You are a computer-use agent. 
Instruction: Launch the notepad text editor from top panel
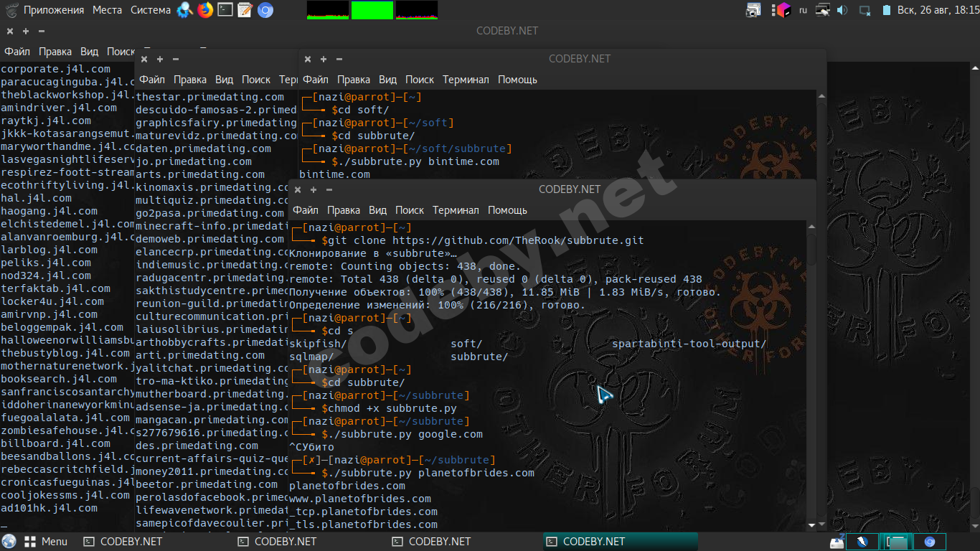pos(245,10)
